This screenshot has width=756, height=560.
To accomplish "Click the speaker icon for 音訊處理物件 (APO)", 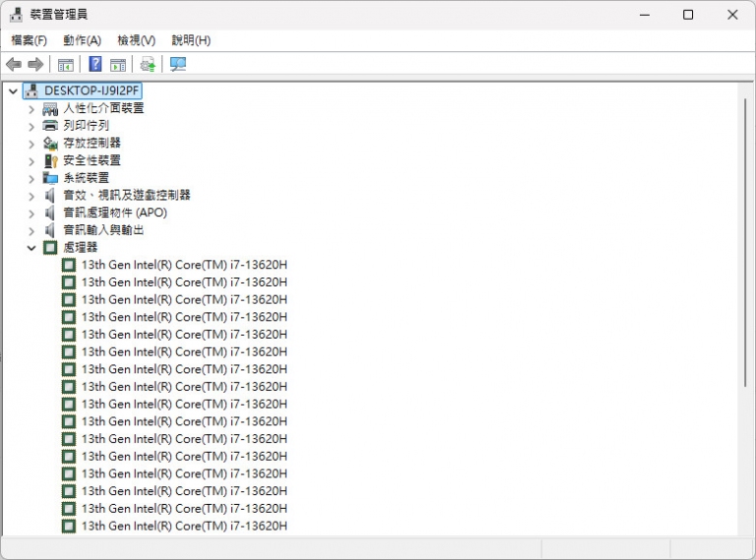I will (49, 213).
